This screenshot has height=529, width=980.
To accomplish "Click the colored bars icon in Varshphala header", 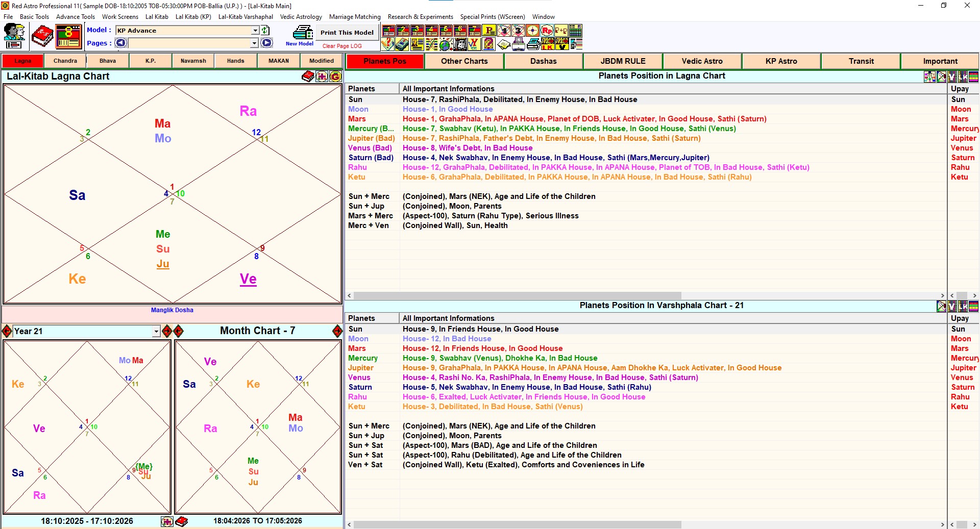I will (973, 306).
